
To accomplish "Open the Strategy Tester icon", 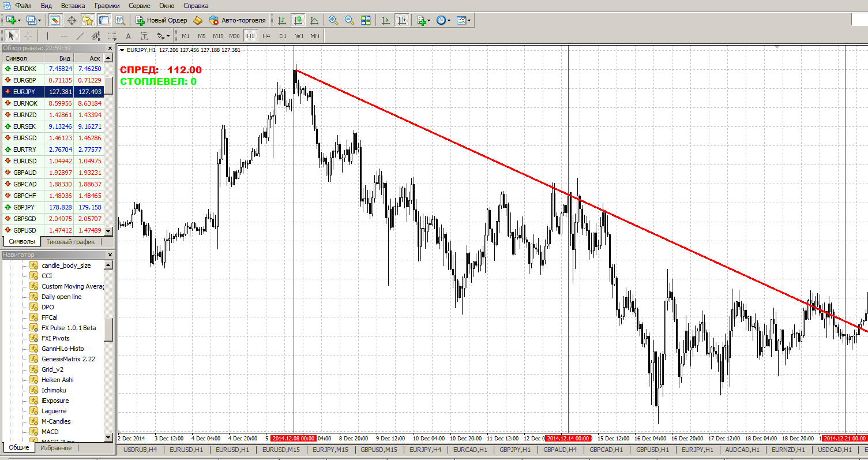I will 121,20.
